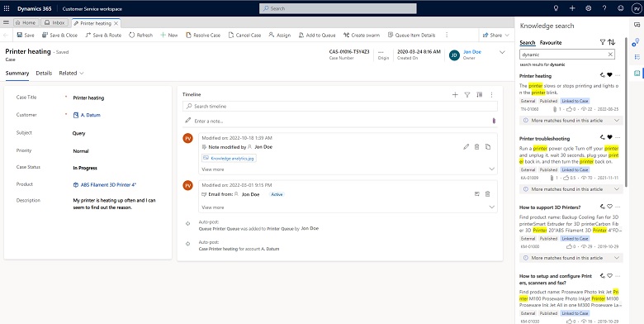Open the PV user profile avatar

pyautogui.click(x=636, y=8)
